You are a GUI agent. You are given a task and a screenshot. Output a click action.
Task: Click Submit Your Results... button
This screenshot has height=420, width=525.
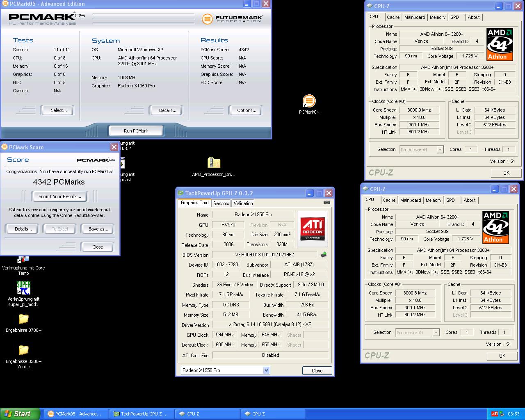(60, 196)
